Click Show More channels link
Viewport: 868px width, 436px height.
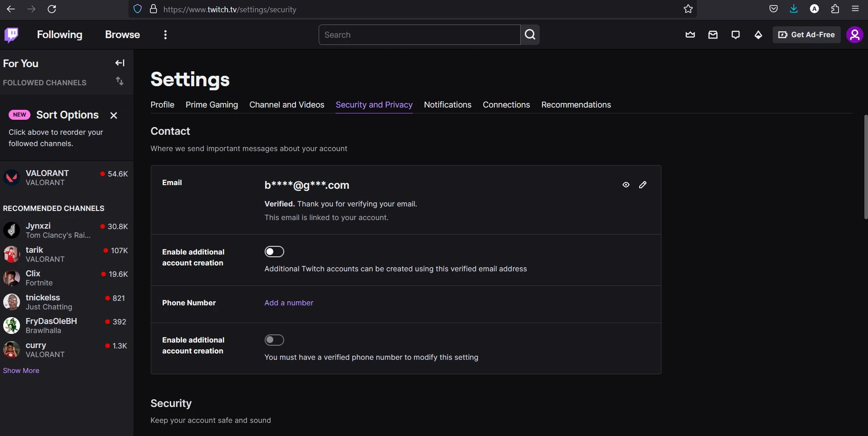(x=21, y=371)
